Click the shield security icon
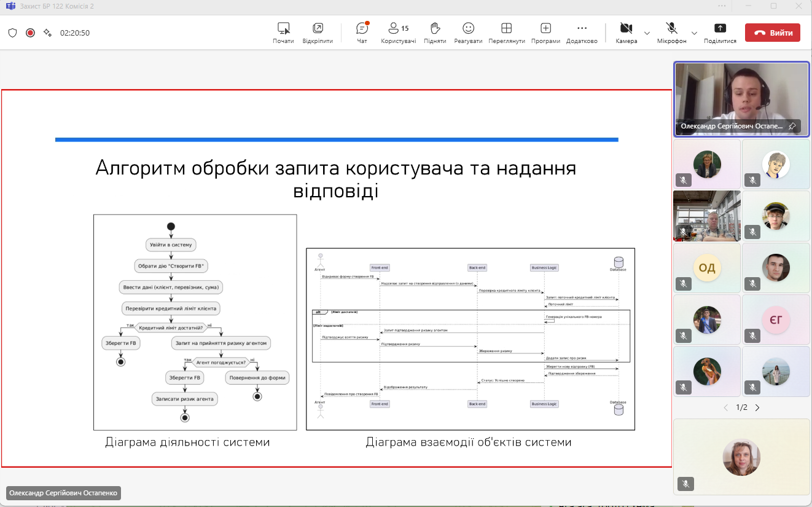The image size is (812, 507). (12, 33)
